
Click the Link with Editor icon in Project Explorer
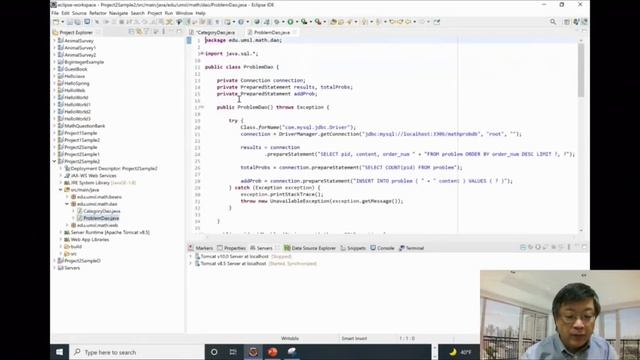click(139, 32)
